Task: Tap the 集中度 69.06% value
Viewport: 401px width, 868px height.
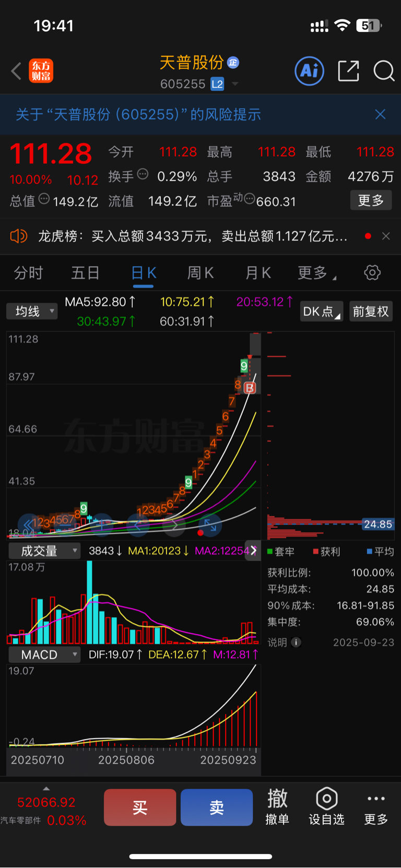Action: click(375, 622)
